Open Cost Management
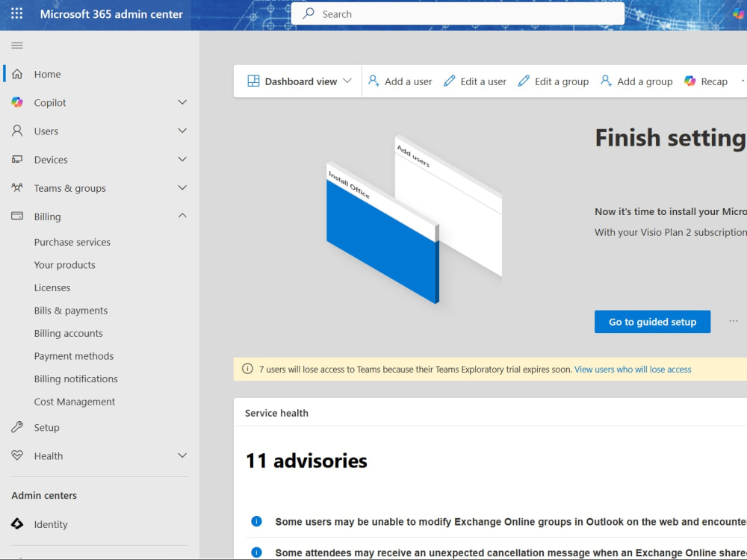This screenshot has height=560, width=747. pos(74,402)
